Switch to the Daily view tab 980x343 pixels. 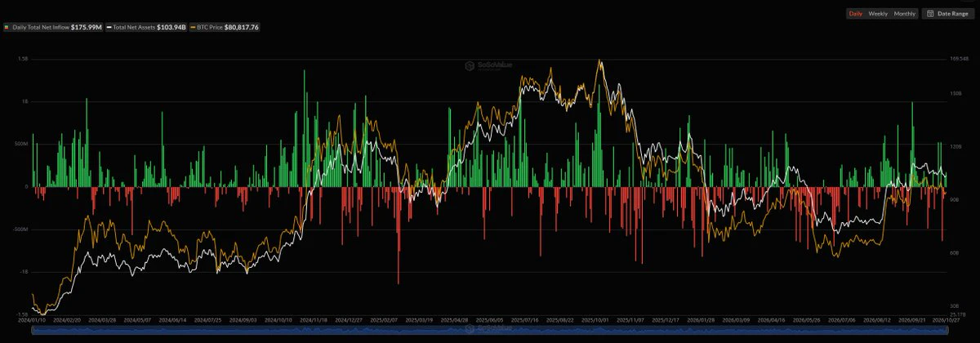tap(855, 14)
